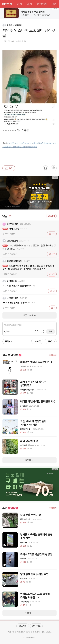Like the post with 245 thumbs-up
Viewport: 59px width, 644px height.
tap(9, 168)
